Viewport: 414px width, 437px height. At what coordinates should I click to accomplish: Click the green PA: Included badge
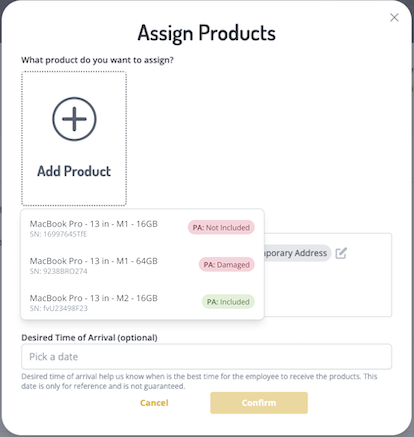pos(228,302)
